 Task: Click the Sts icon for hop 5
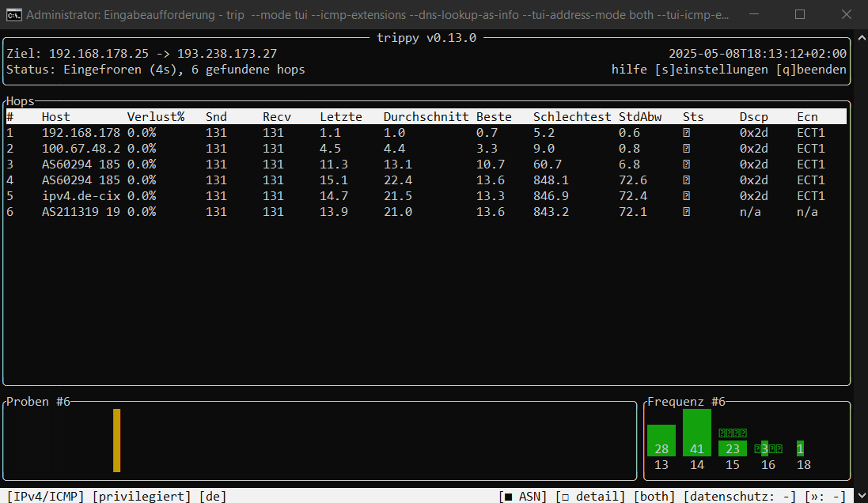click(687, 196)
